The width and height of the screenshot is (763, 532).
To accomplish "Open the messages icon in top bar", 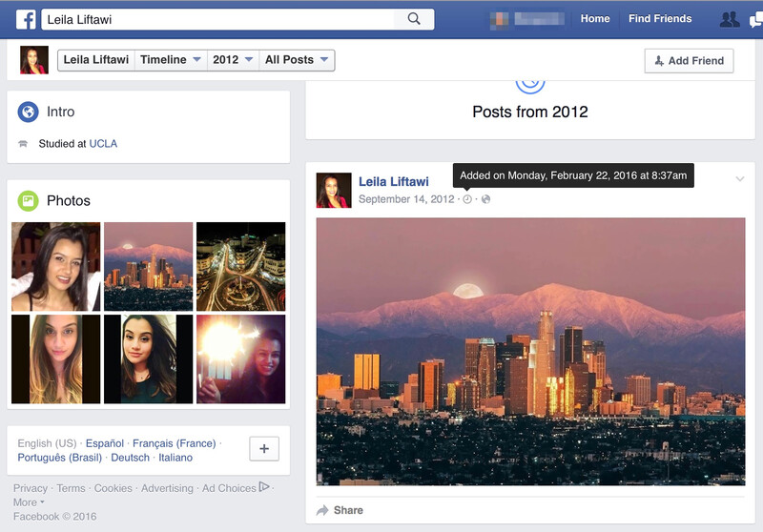I will click(x=756, y=19).
